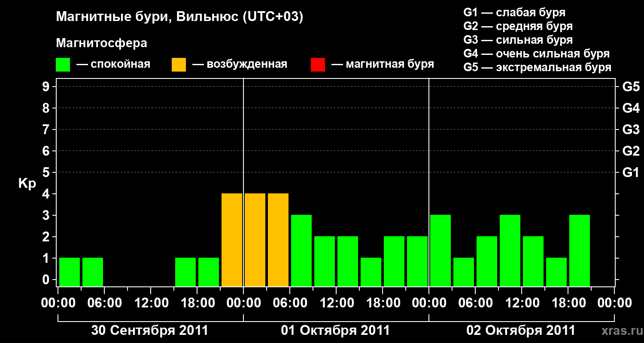644x343 pixels.
Task: Select the 'Магнитосфера' legend heading
Action: 101,43
